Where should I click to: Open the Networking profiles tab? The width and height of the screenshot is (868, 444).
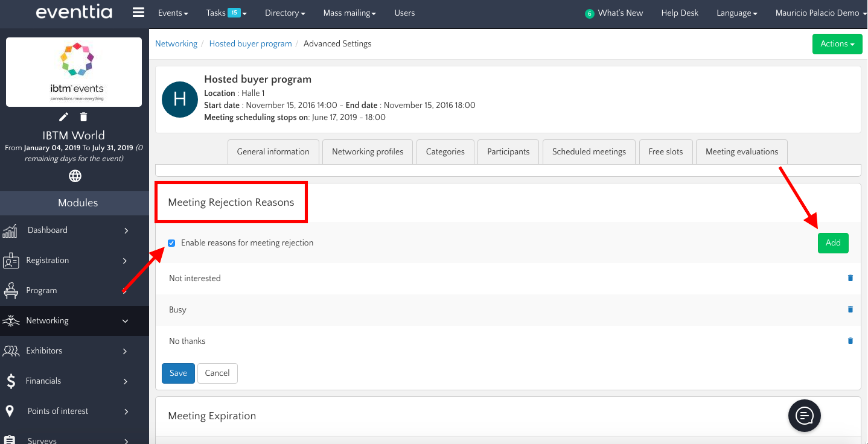tap(368, 152)
